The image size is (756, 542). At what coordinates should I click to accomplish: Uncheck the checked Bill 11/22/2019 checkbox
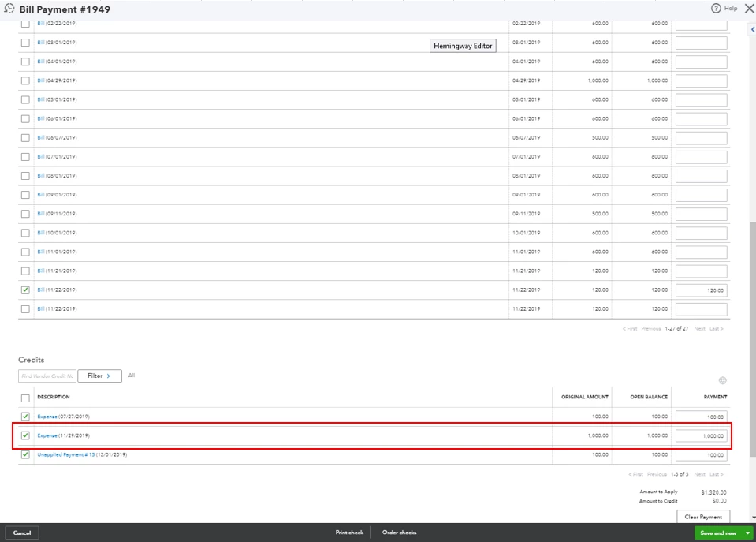(x=25, y=290)
